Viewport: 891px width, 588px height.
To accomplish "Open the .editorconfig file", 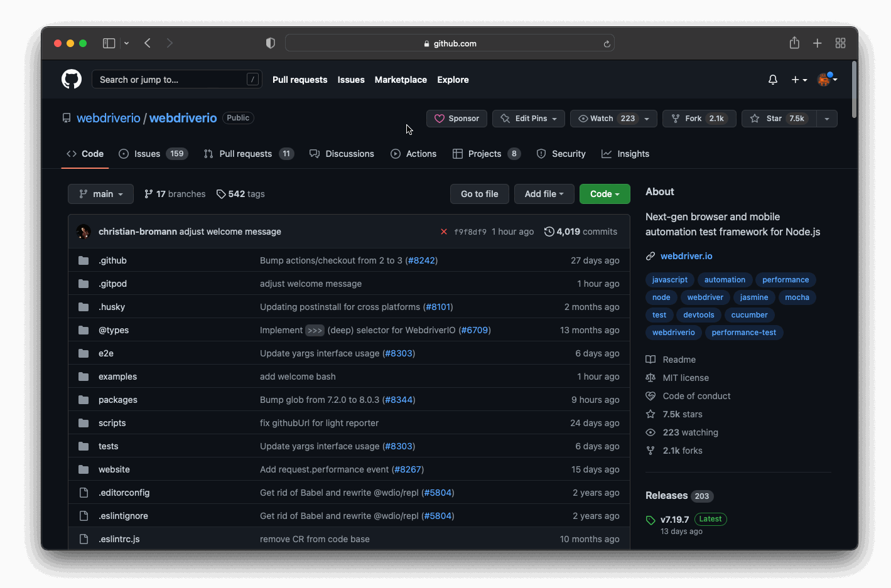I will [124, 493].
